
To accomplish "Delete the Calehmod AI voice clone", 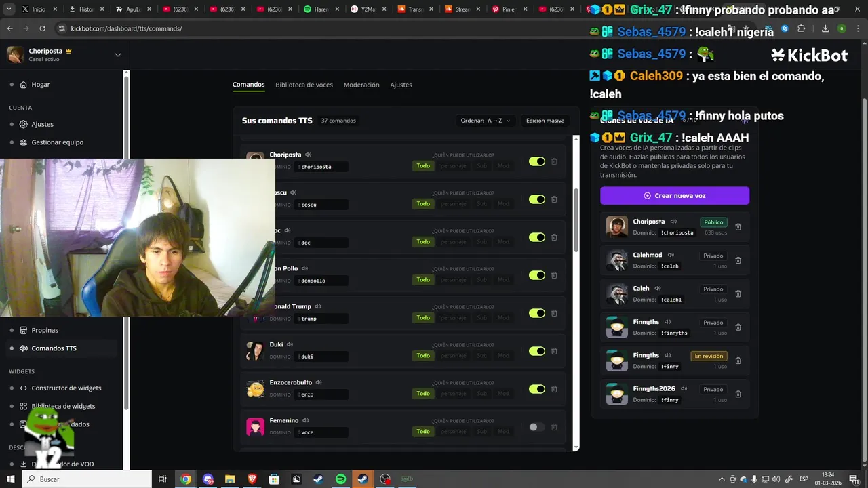I will point(738,260).
